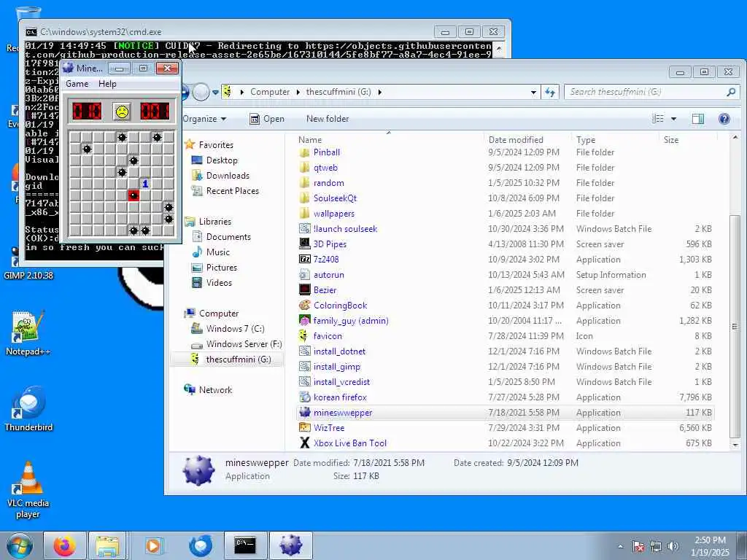Screen dimensions: 747x560
Task: Click the Windows Start orb
Action: point(20,545)
